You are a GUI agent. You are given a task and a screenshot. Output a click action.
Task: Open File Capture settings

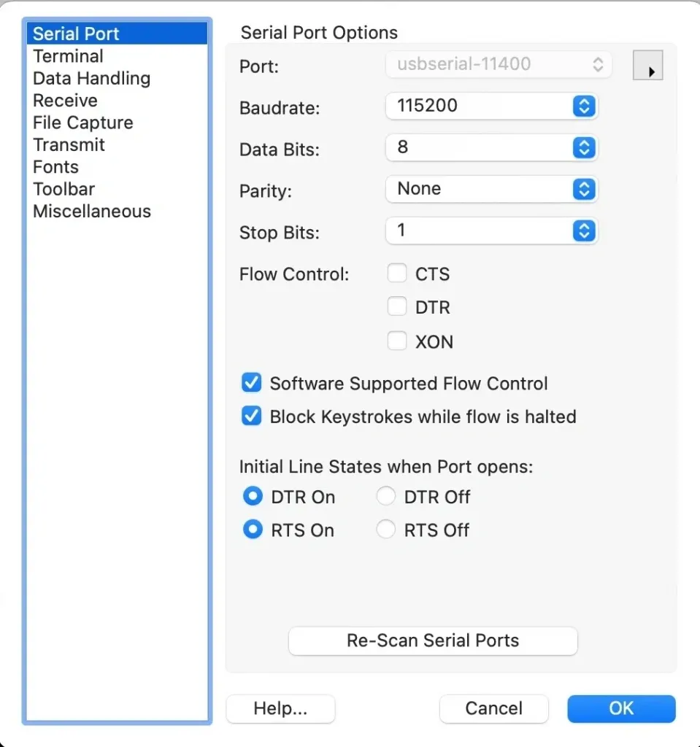coord(82,123)
